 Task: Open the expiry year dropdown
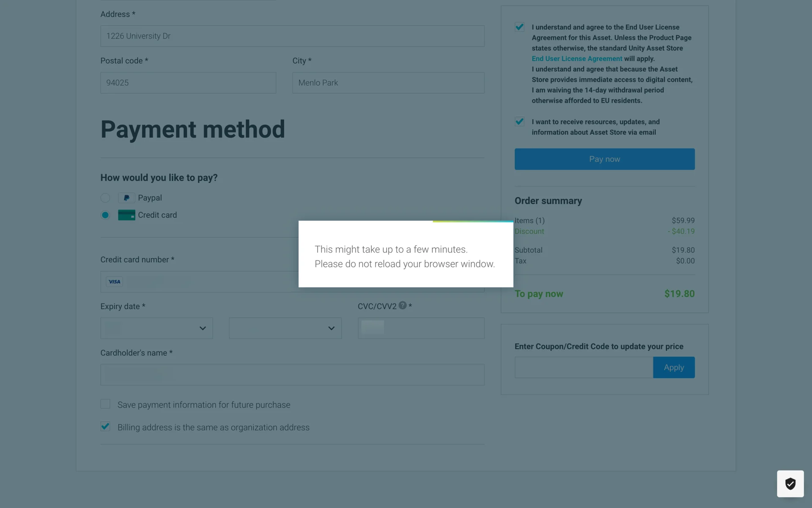(285, 328)
